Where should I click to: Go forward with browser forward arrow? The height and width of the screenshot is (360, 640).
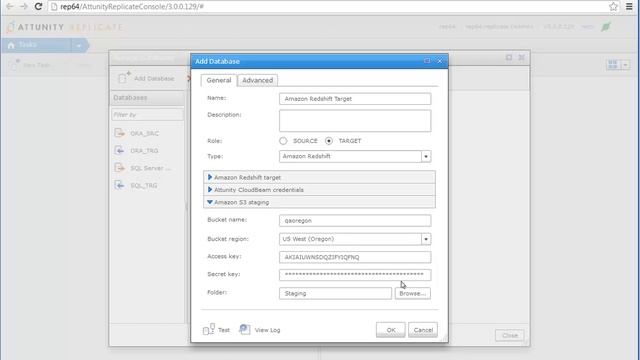(24, 7)
